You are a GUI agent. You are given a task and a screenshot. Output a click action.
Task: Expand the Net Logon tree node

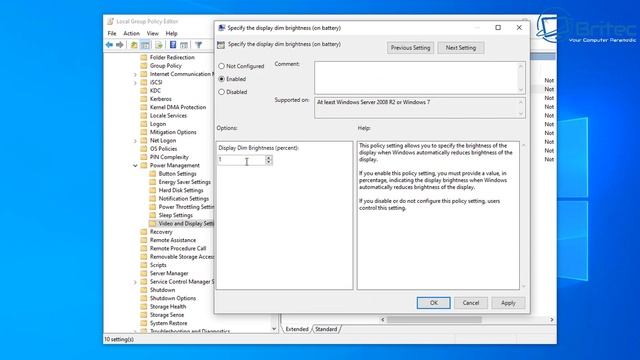pos(135,140)
